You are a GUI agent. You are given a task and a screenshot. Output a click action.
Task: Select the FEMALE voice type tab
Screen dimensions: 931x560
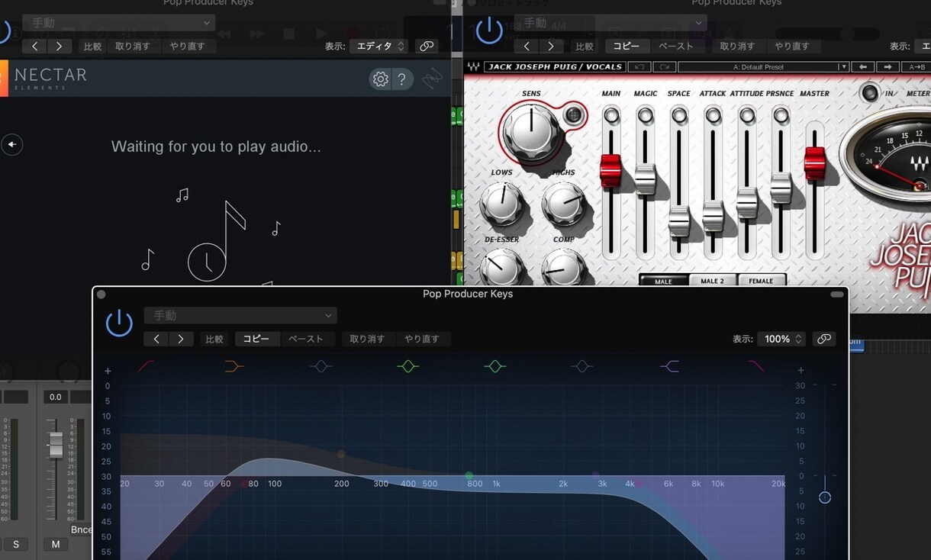coord(761,281)
